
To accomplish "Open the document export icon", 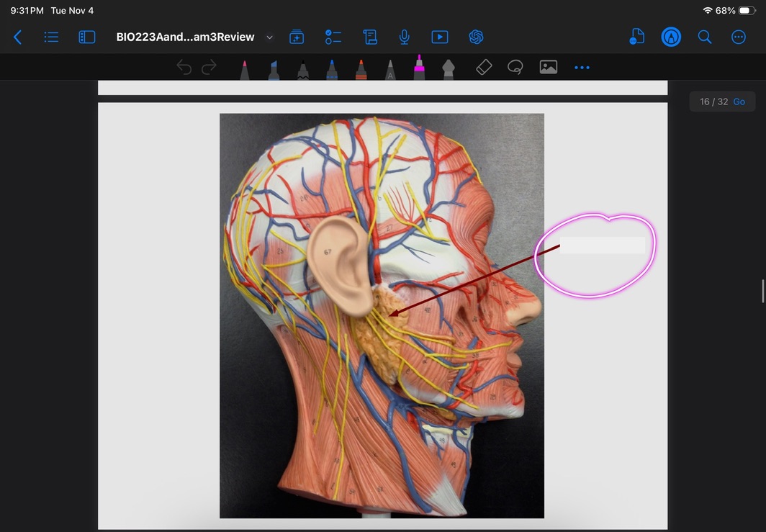I will 636,37.
